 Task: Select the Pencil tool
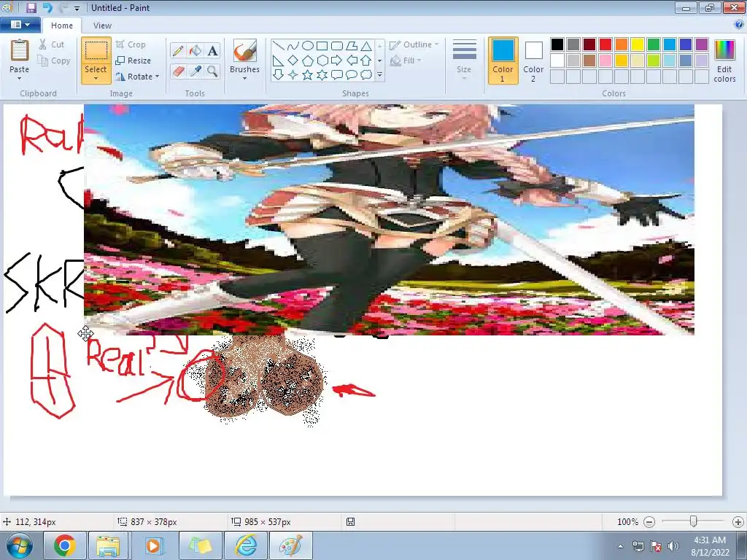(x=178, y=50)
